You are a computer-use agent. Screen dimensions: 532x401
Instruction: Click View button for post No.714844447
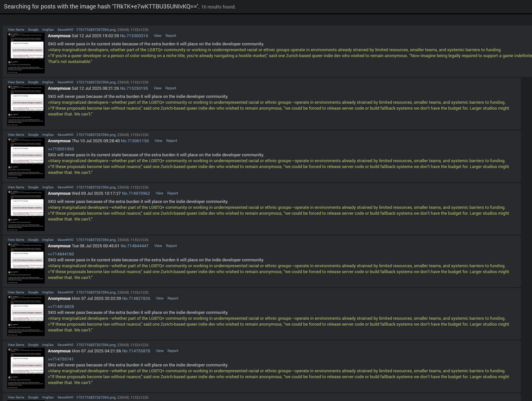(x=158, y=246)
